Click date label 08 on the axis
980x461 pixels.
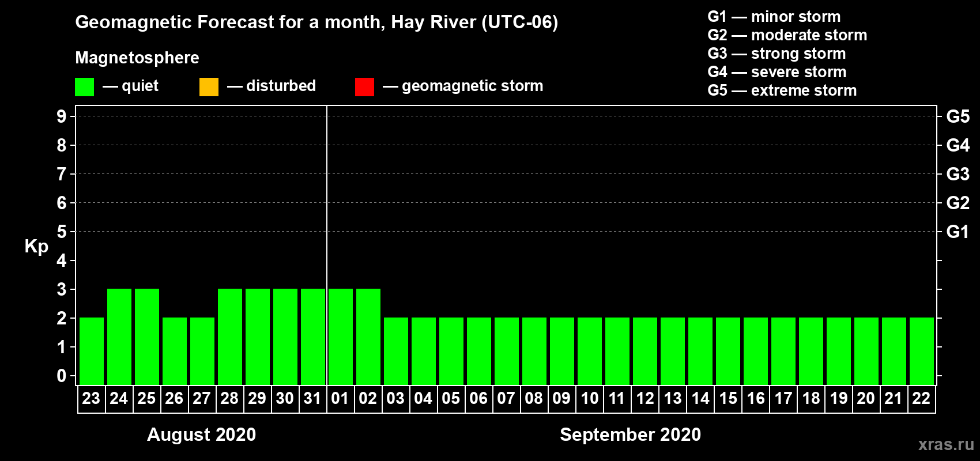point(534,398)
